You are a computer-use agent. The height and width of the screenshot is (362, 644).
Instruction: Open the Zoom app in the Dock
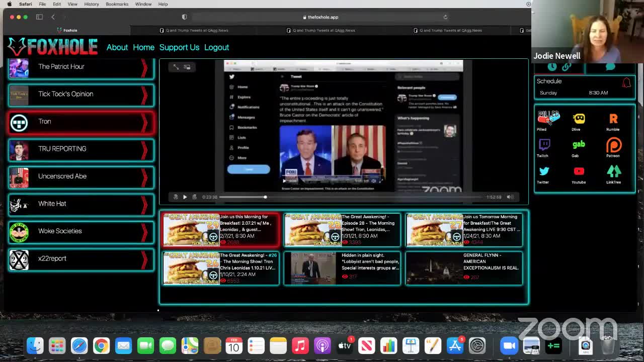(x=509, y=345)
